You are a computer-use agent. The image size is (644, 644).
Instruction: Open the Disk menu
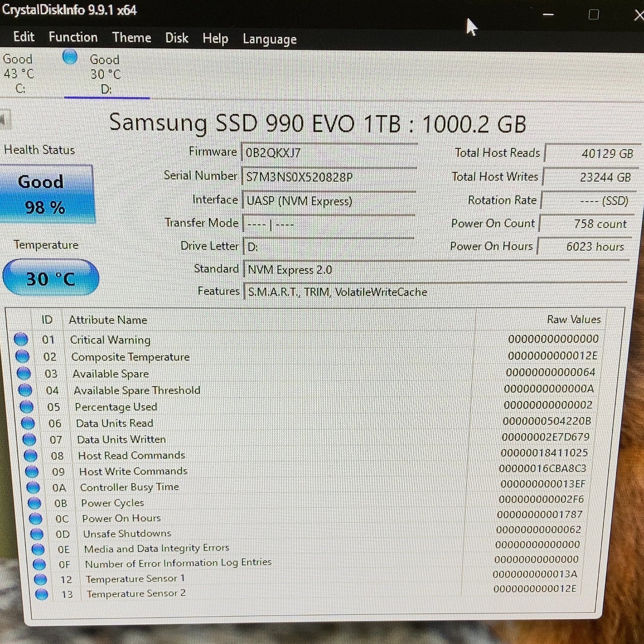click(x=176, y=38)
